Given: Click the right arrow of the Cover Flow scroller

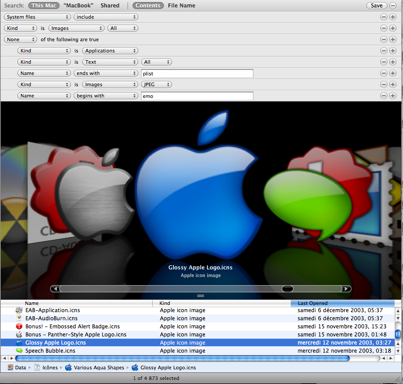Looking at the screenshot, I should click(x=346, y=289).
